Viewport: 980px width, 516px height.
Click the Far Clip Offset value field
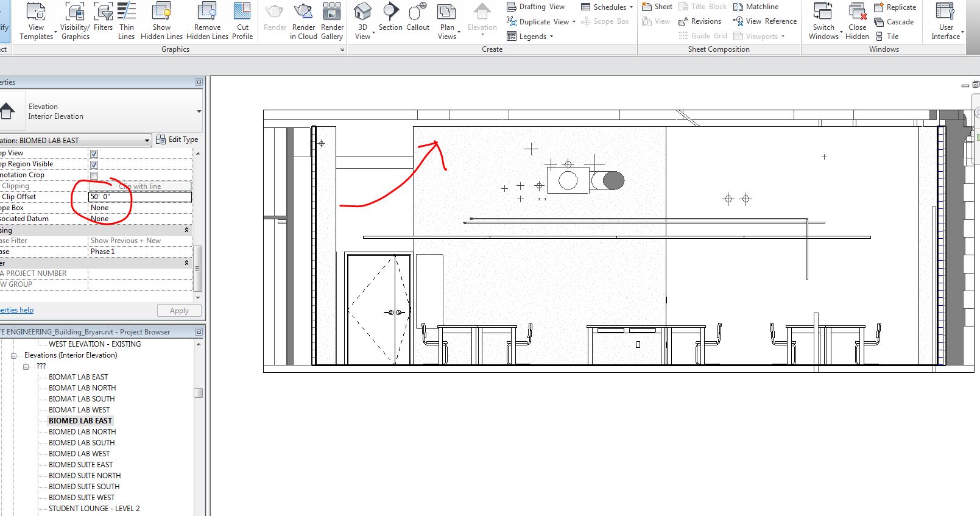tap(140, 197)
